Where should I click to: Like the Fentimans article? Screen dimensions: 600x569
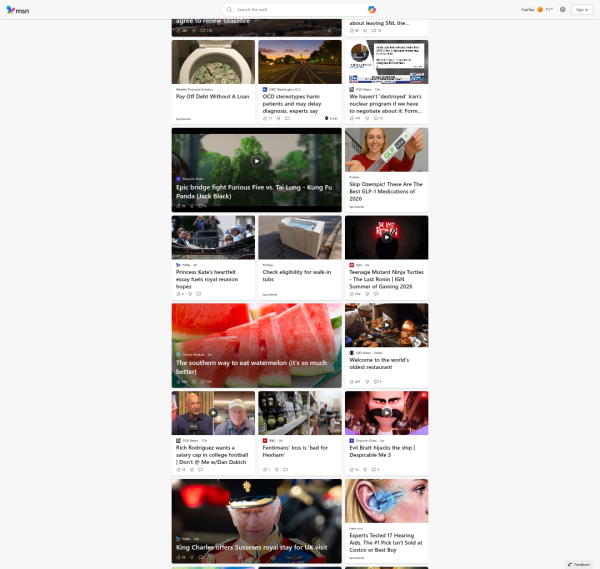(x=265, y=470)
